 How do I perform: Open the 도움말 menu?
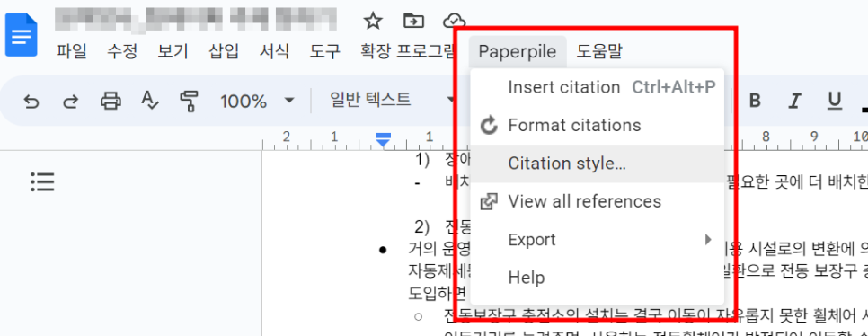pos(599,51)
